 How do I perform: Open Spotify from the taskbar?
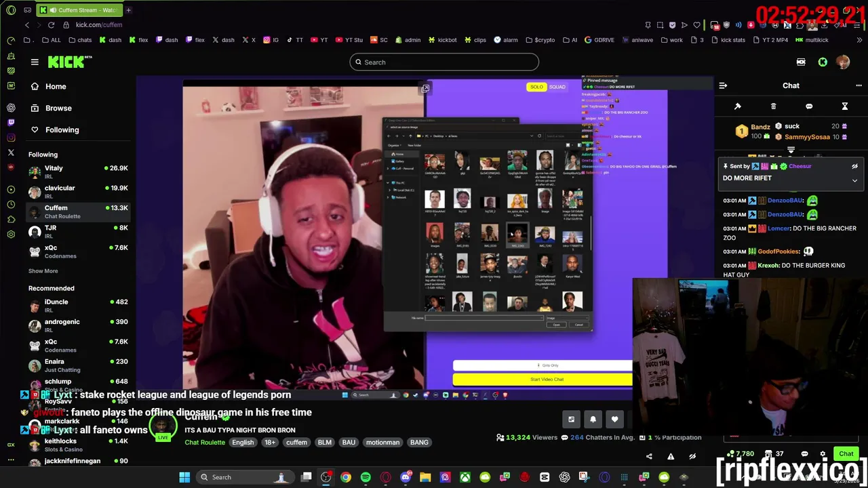tap(366, 477)
